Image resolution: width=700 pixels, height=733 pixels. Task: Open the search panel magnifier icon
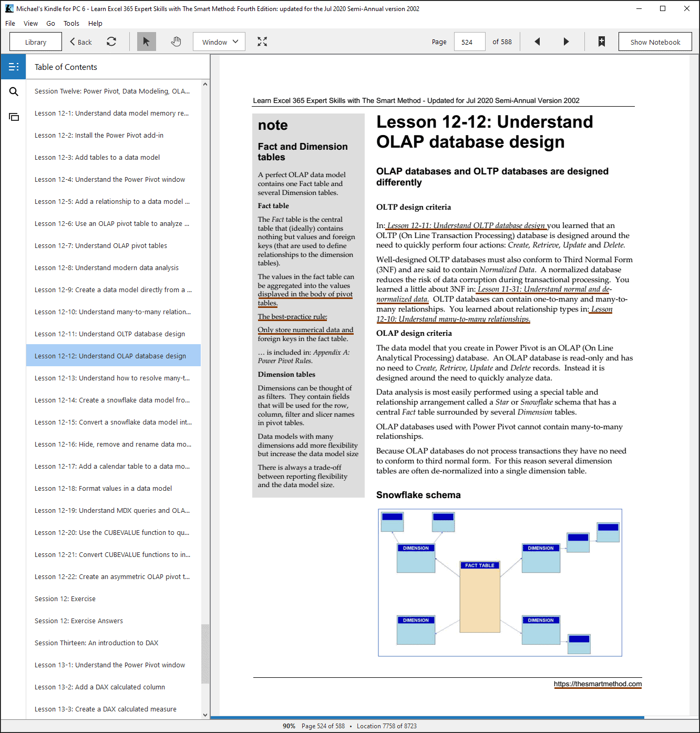(x=14, y=92)
